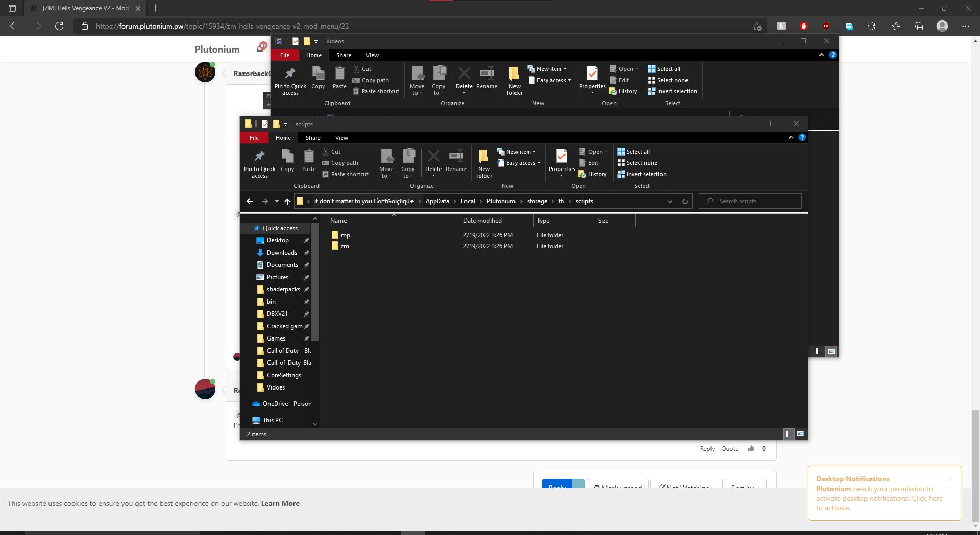The width and height of the screenshot is (980, 535).
Task: Open New item dropdown in scripts window
Action: tap(517, 152)
